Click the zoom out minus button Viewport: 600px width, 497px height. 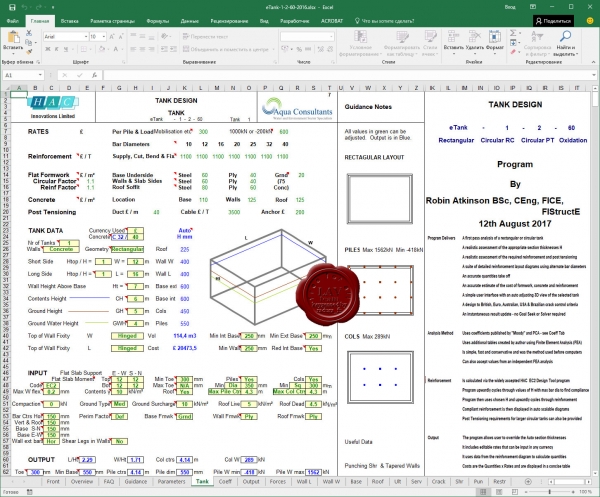pos(526,492)
